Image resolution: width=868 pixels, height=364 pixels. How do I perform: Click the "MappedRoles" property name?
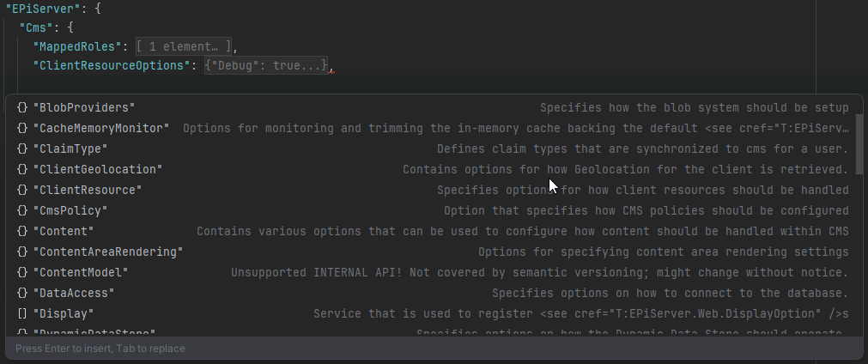(x=80, y=46)
